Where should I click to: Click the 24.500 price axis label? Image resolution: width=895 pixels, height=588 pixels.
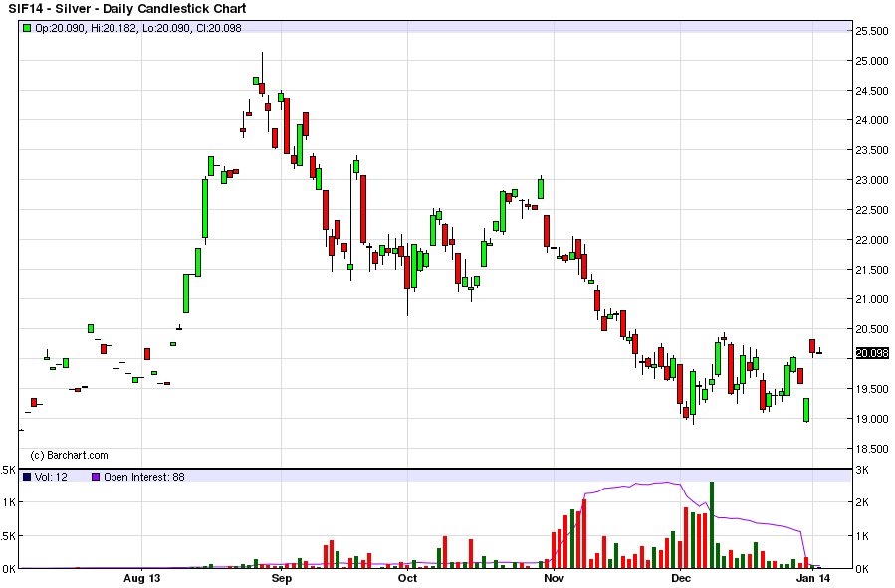(x=872, y=91)
